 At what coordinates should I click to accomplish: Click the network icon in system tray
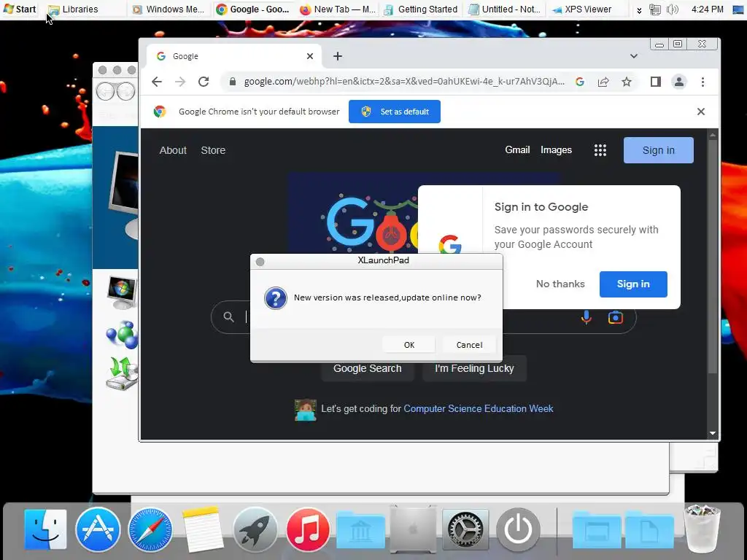655,9
